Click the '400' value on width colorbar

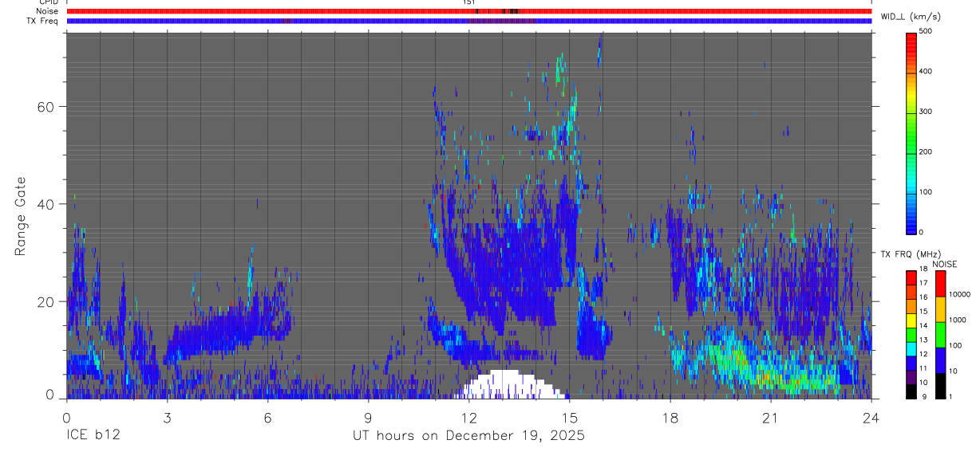coord(926,72)
